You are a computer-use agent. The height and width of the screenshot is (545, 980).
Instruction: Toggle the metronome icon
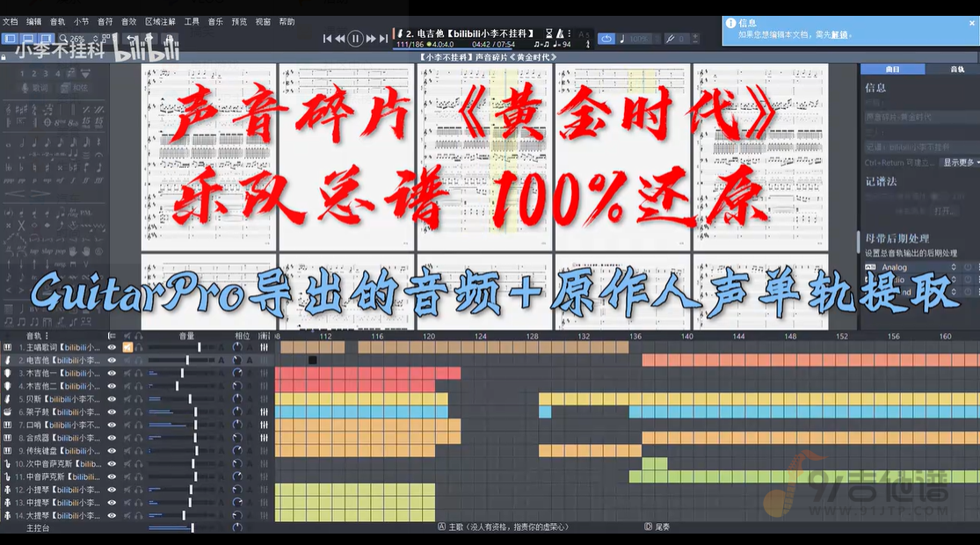[x=560, y=33]
